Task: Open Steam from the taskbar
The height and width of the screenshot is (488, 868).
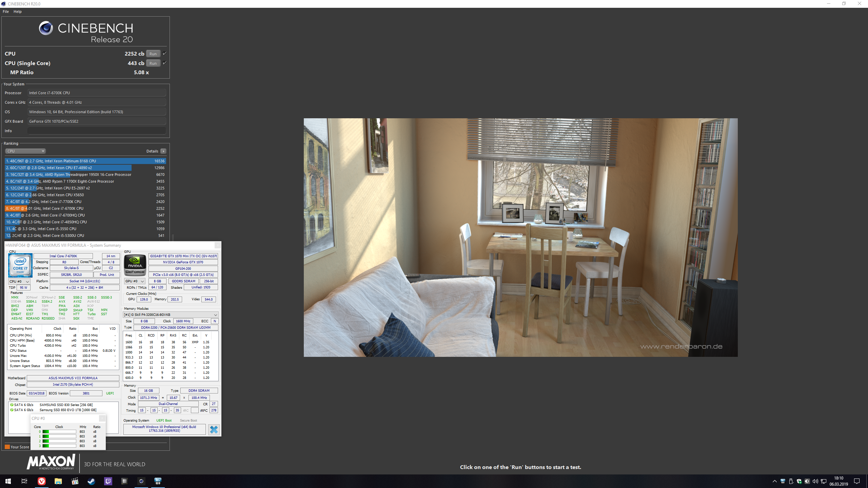Action: [91, 481]
